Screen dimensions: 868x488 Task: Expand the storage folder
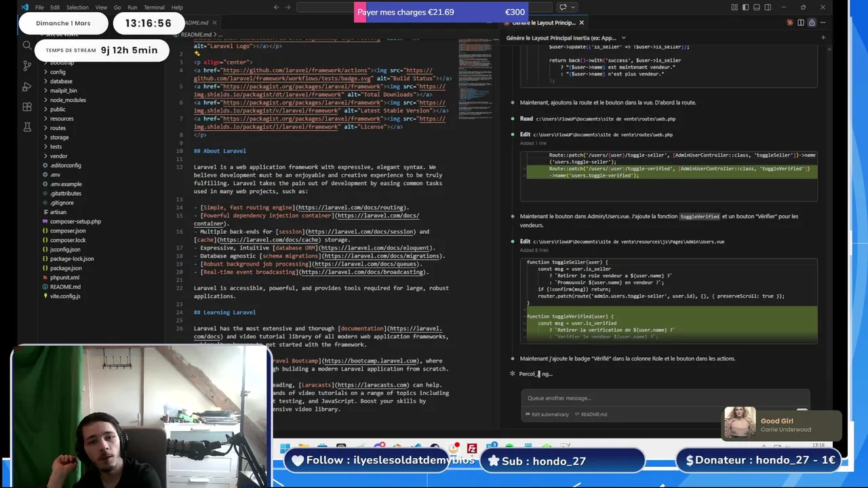pos(59,138)
